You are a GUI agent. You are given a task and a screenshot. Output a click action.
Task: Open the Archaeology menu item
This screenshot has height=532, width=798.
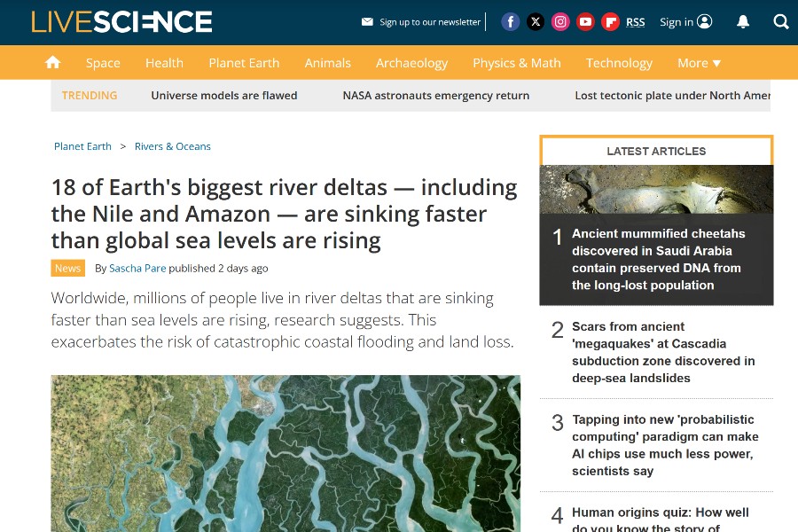pyautogui.click(x=411, y=63)
